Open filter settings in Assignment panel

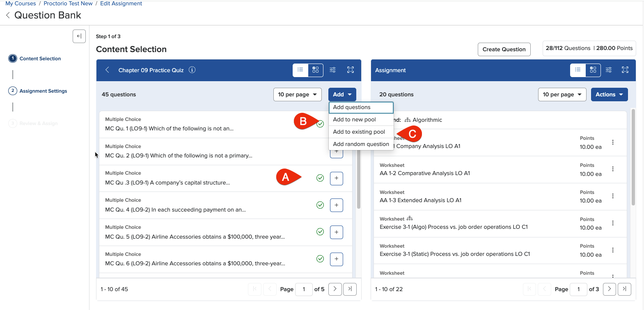[x=609, y=70]
